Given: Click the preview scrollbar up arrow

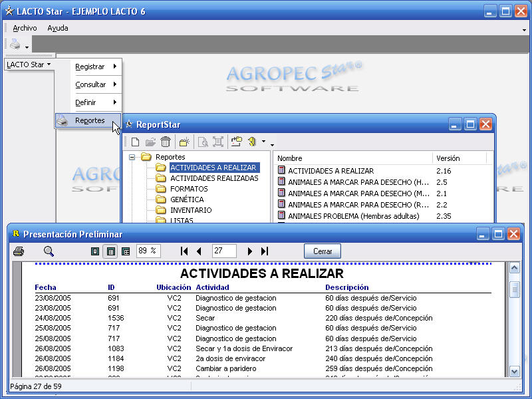Looking at the screenshot, I should tap(514, 269).
